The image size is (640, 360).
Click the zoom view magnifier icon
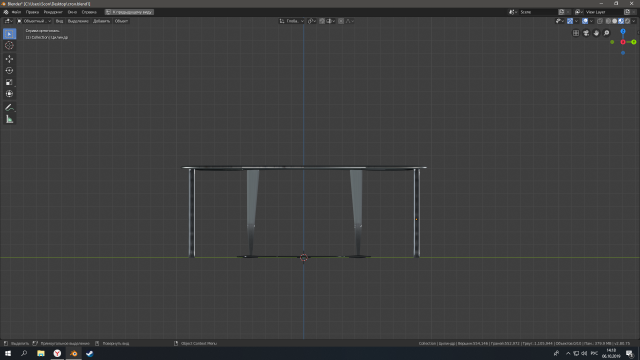(x=607, y=33)
